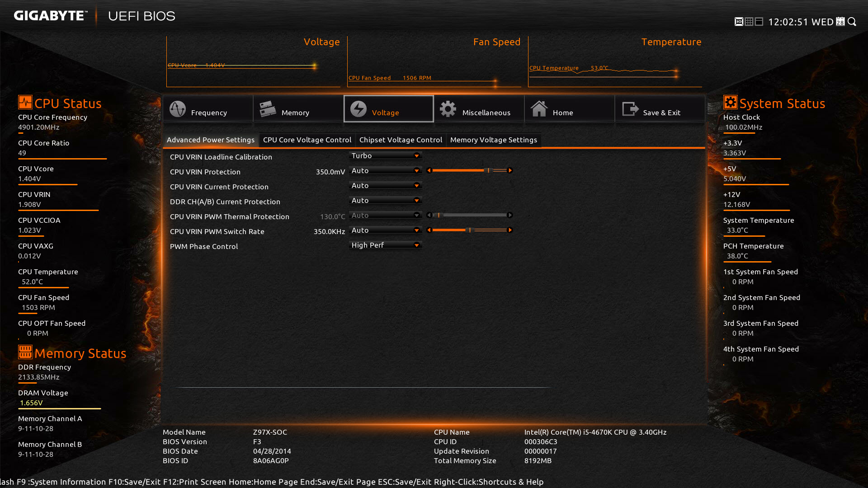Click the CPU VRIN Protection slider track
Image resolution: width=868 pixels, height=488 pixels.
tap(469, 170)
